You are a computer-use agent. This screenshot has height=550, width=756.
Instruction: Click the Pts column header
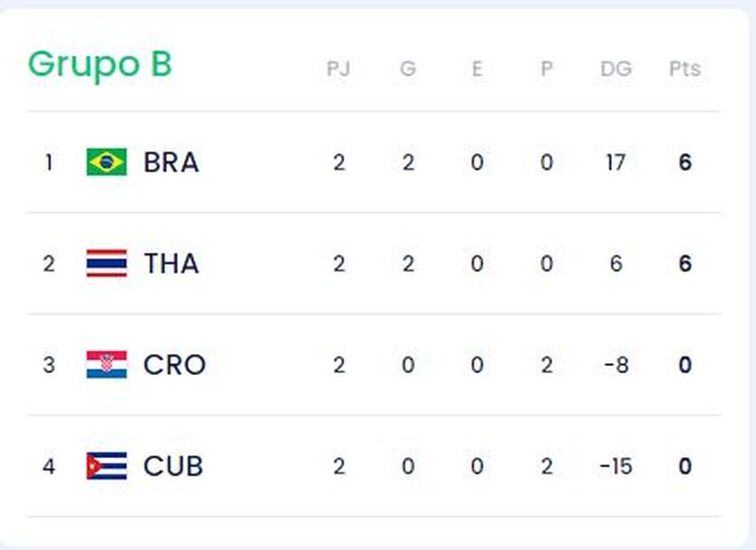[x=684, y=69]
